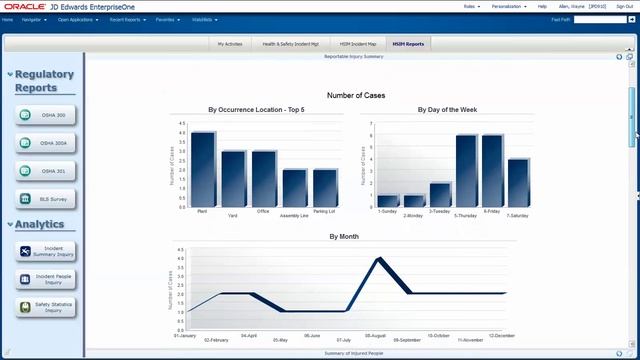Click the By Month chart title
The height and width of the screenshot is (360, 640).
click(344, 237)
